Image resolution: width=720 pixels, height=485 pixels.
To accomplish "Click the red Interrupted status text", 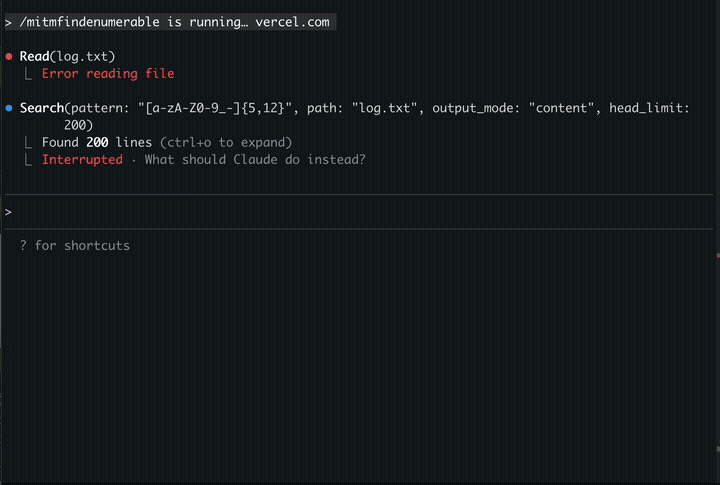I will [x=82, y=160].
